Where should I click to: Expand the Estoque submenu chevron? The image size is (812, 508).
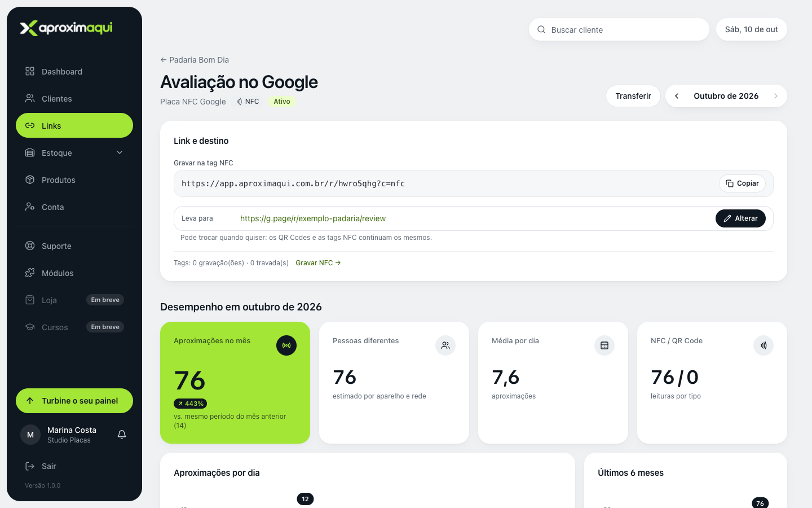pyautogui.click(x=120, y=152)
